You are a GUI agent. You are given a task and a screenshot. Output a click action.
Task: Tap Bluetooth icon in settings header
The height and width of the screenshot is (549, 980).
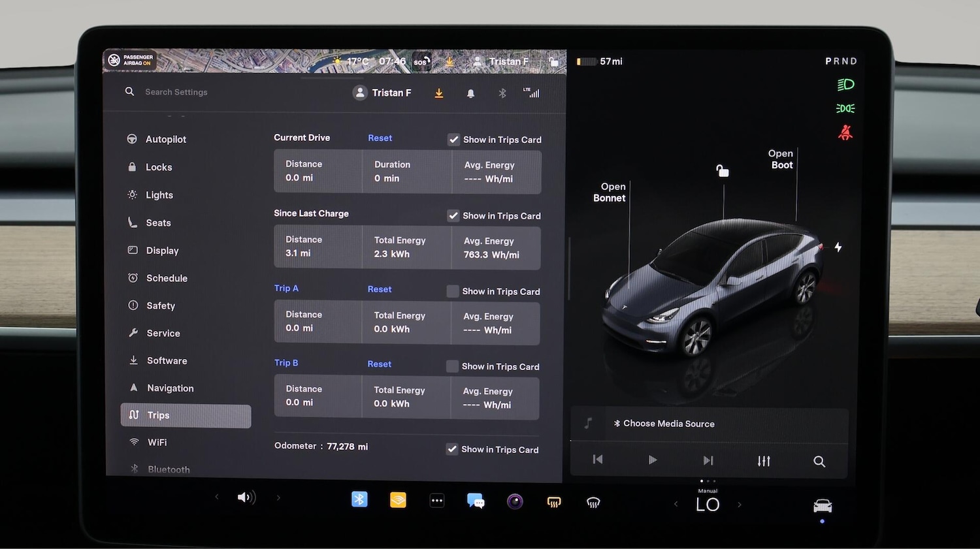pyautogui.click(x=502, y=93)
